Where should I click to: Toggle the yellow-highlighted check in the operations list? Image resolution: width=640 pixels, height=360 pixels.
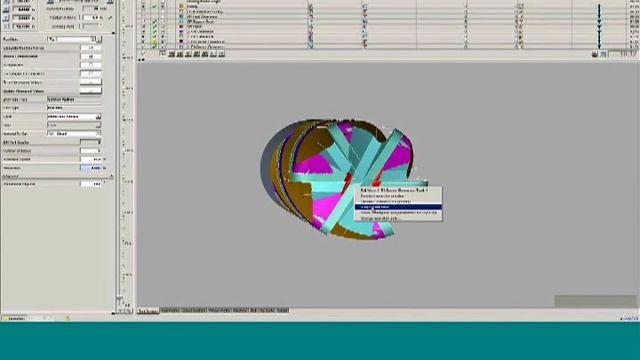point(155,42)
